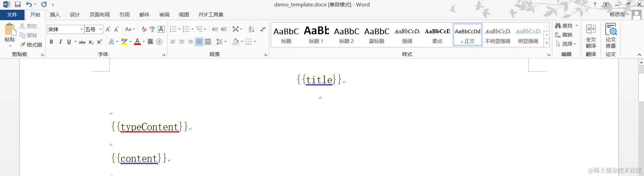Justify text alignment
The height and width of the screenshot is (176, 644).
(x=199, y=42)
